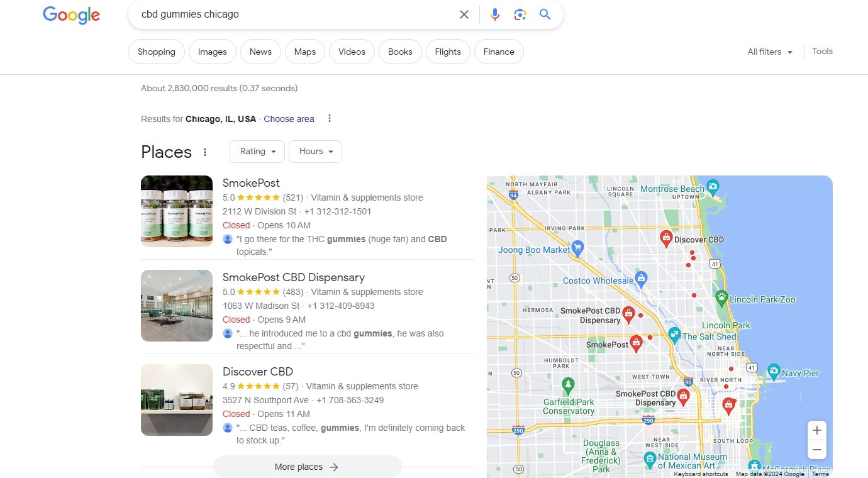Click reviewer avatar on Discover CBD review
The width and height of the screenshot is (868, 478).
point(228,428)
